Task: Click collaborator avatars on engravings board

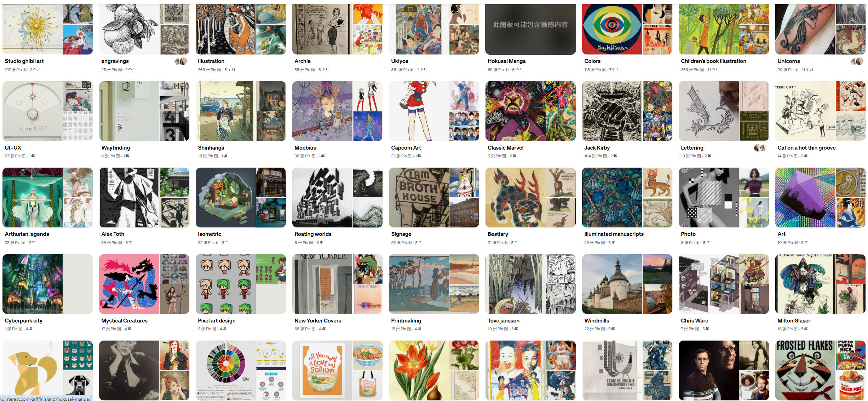Action: click(181, 61)
